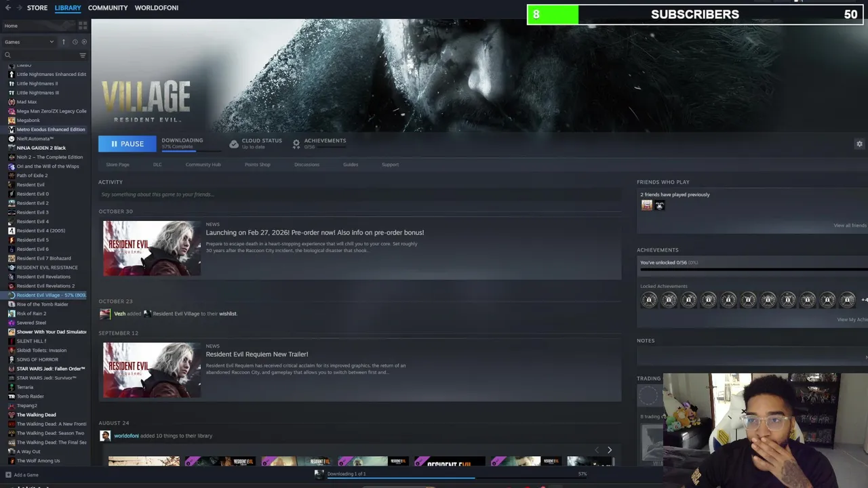
Task: Go back with the left arrow icon
Action: click(8, 7)
